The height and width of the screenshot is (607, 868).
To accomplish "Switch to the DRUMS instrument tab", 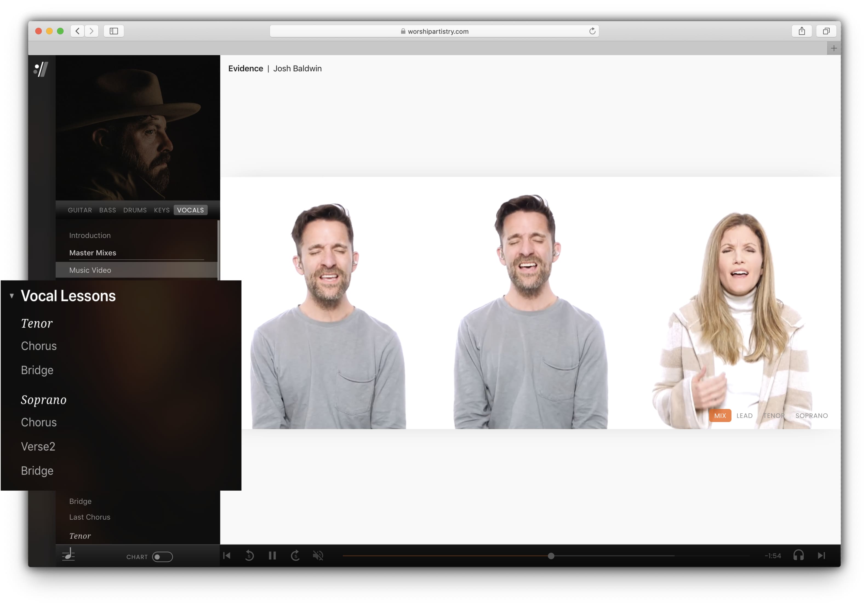I will tap(135, 210).
